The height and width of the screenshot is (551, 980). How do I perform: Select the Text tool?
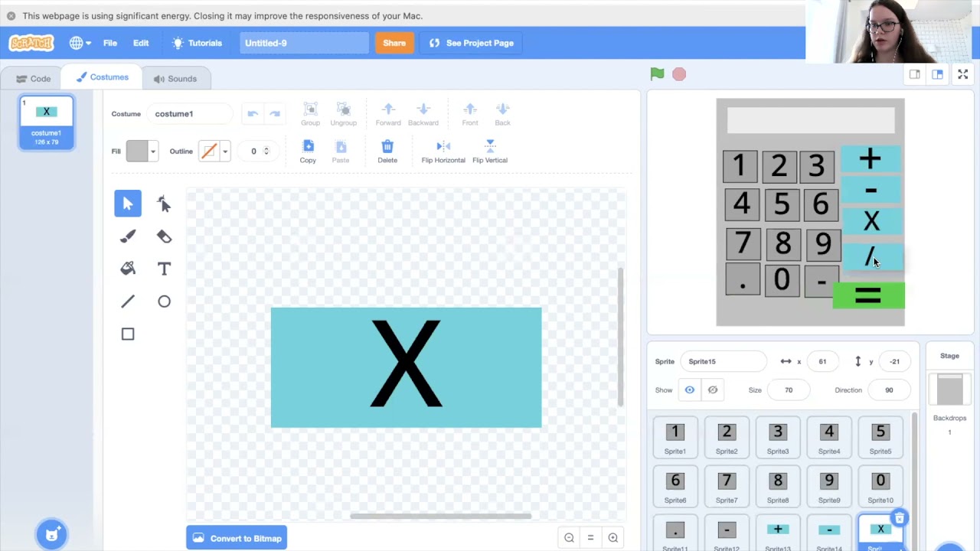164,269
